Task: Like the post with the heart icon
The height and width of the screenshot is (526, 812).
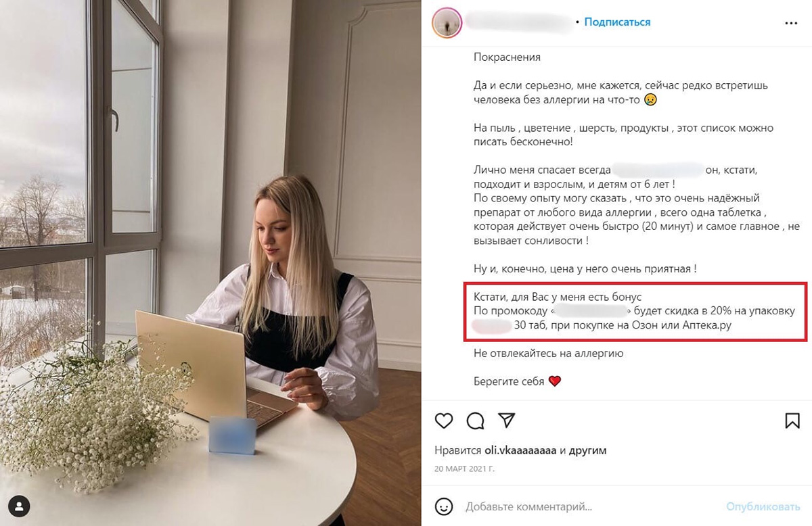Action: pyautogui.click(x=443, y=421)
